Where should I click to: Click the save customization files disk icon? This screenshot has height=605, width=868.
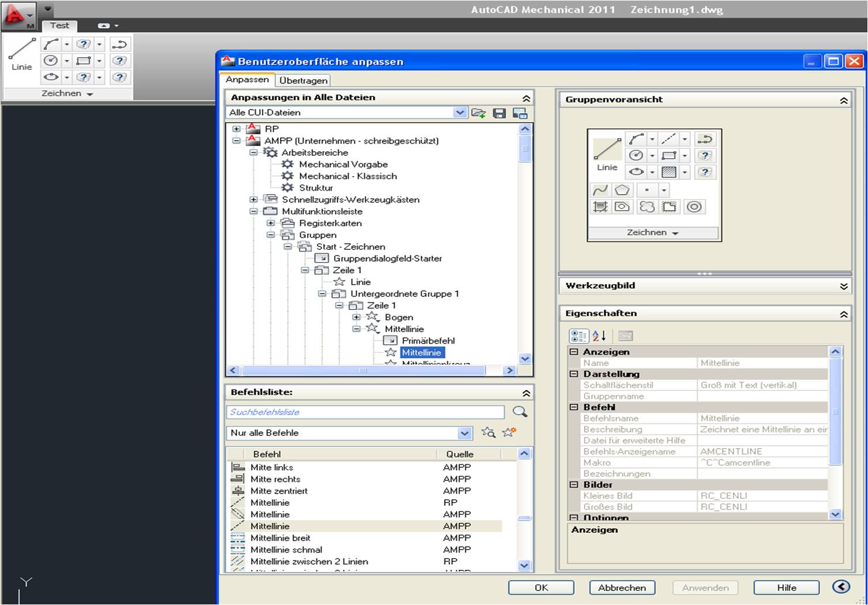(499, 113)
